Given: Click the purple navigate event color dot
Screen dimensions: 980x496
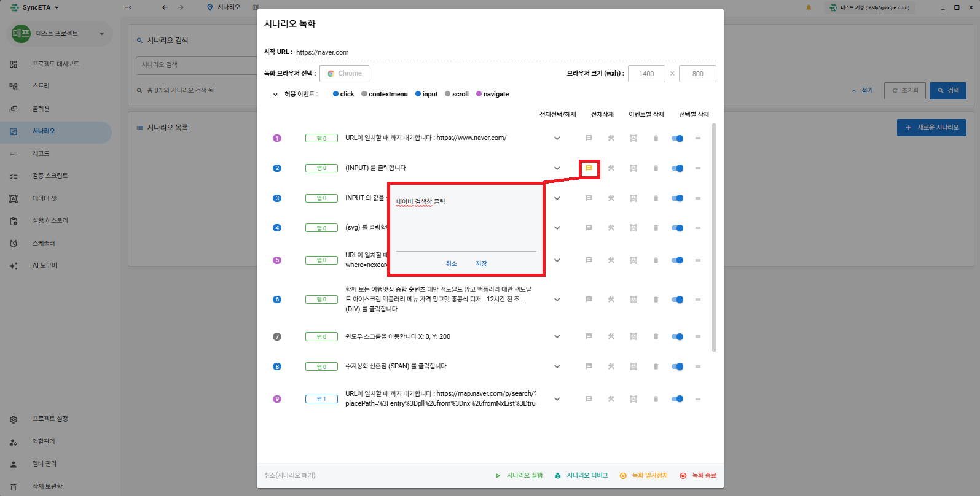Looking at the screenshot, I should pyautogui.click(x=479, y=94).
